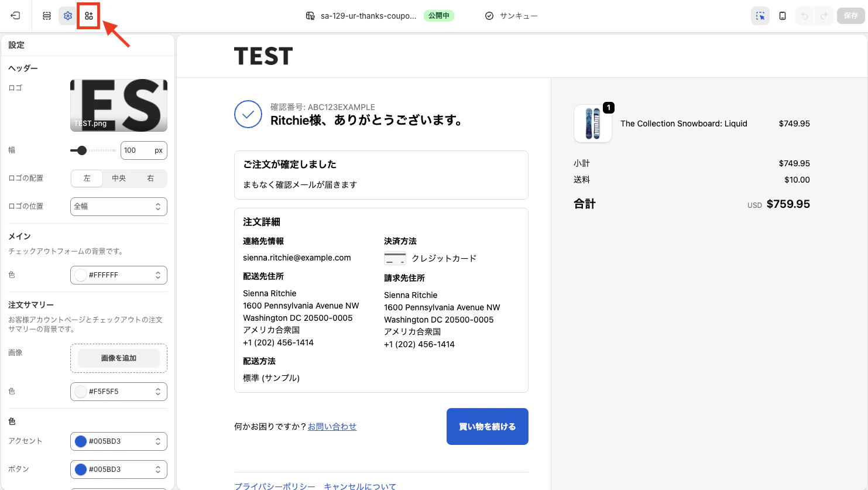Align logo to 中央
This screenshot has height=490, width=868.
click(119, 179)
